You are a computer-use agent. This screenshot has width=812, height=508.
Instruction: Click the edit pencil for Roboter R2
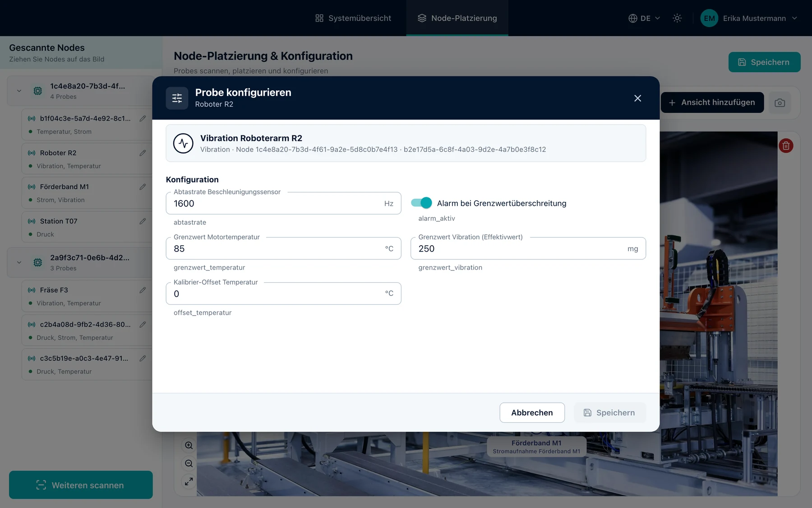(x=143, y=153)
